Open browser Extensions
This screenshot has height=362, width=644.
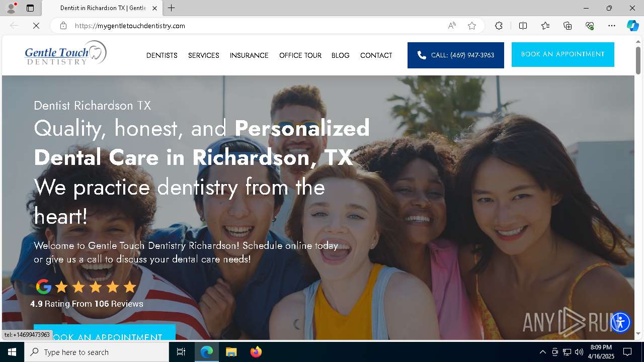pyautogui.click(x=499, y=26)
